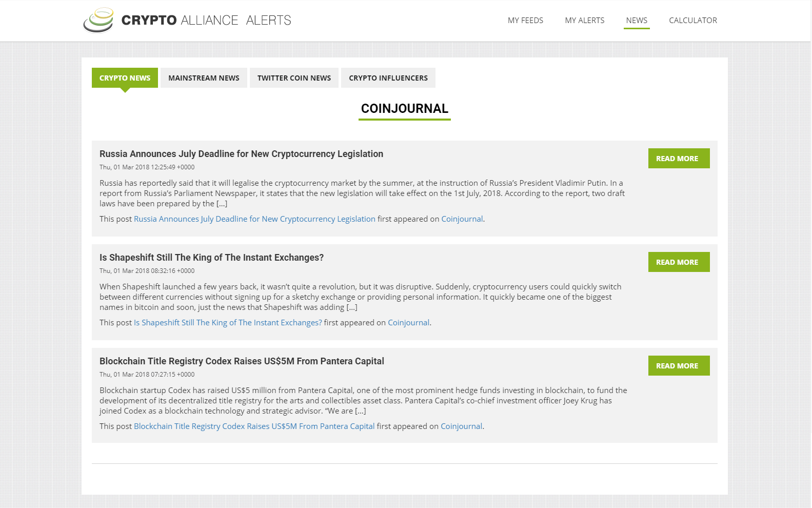Click summary starting 'When Shapeshift launched a few years back'
Image resolution: width=812 pixels, height=508 pixels.
(x=360, y=297)
